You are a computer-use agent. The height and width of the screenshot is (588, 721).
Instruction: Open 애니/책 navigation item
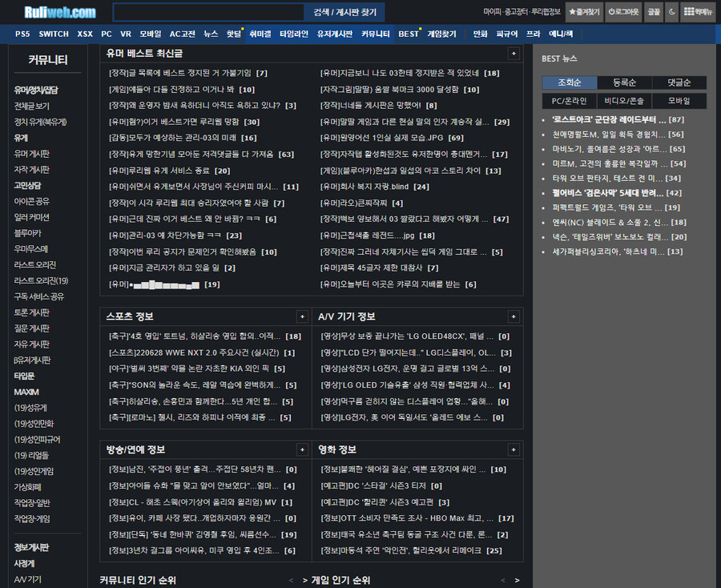(561, 34)
